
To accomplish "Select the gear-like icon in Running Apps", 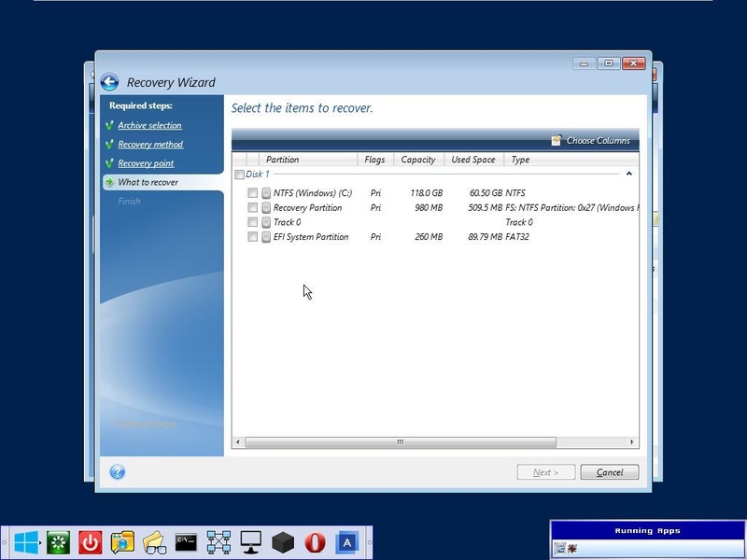I will tap(572, 549).
